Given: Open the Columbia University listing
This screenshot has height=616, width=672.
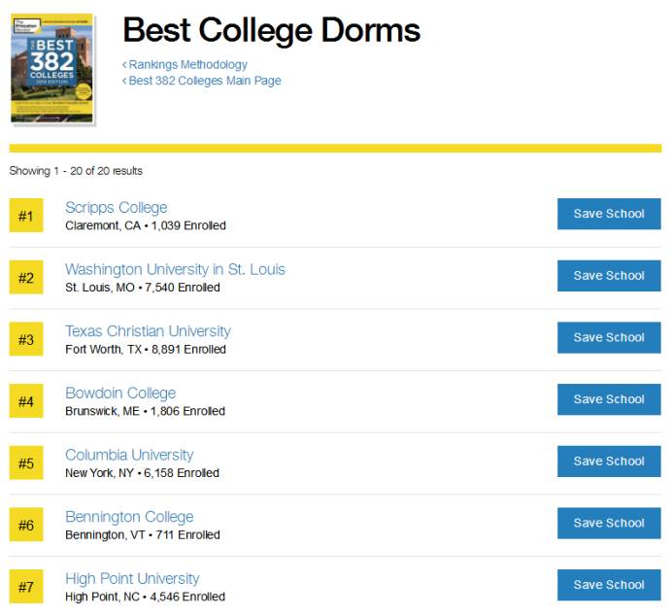Looking at the screenshot, I should point(129,455).
